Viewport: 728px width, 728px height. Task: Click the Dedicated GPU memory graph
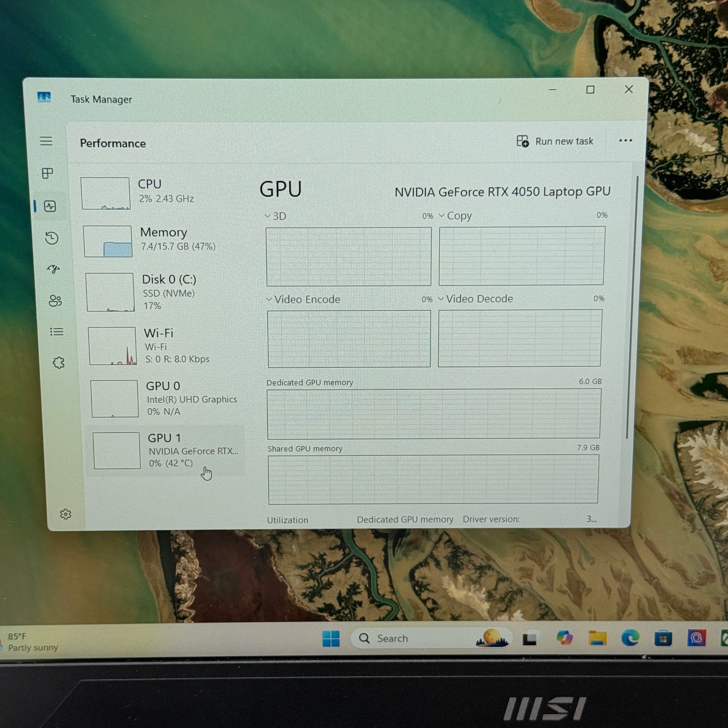(434, 414)
